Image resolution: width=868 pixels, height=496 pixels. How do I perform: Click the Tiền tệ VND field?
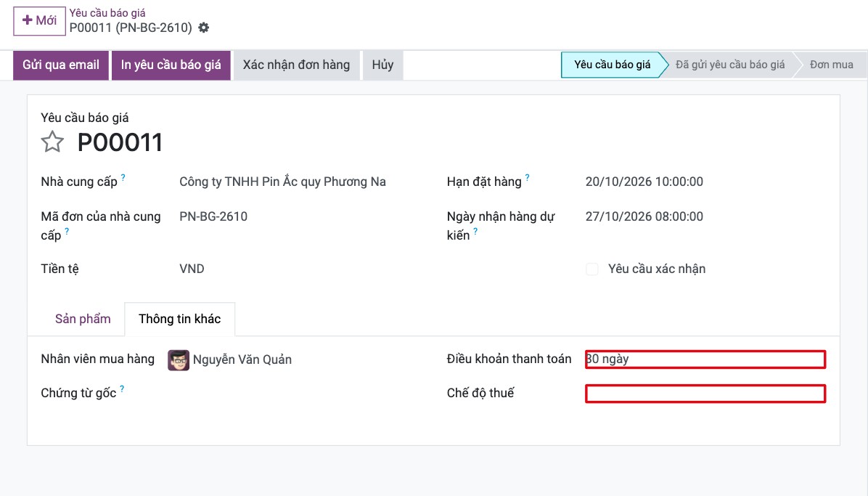pyautogui.click(x=192, y=269)
